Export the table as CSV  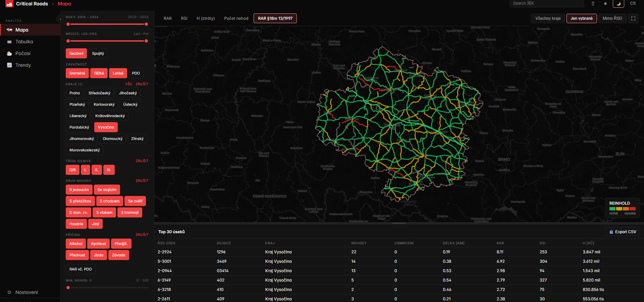(x=623, y=232)
